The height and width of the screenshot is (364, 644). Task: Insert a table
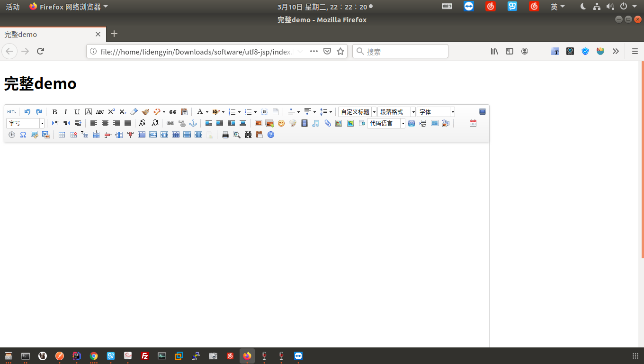point(62,134)
